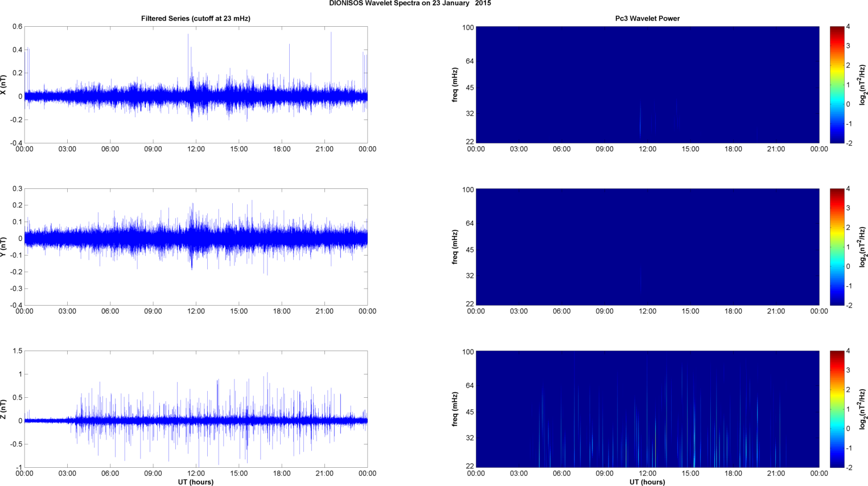This screenshot has width=868, height=486.
Task: Click the '-0.4' tick on the X series axis
Action: 17,143
